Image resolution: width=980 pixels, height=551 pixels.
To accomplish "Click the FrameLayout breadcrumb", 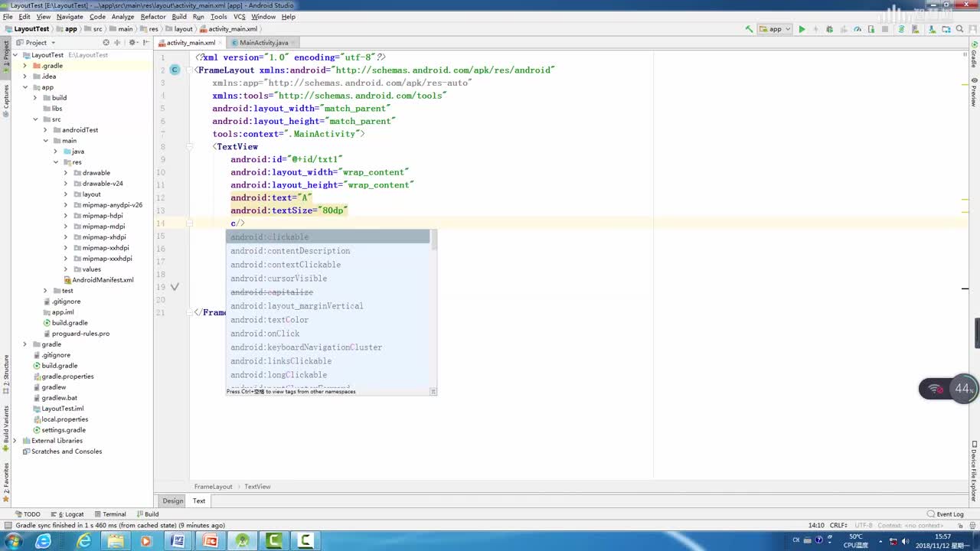I will click(213, 487).
